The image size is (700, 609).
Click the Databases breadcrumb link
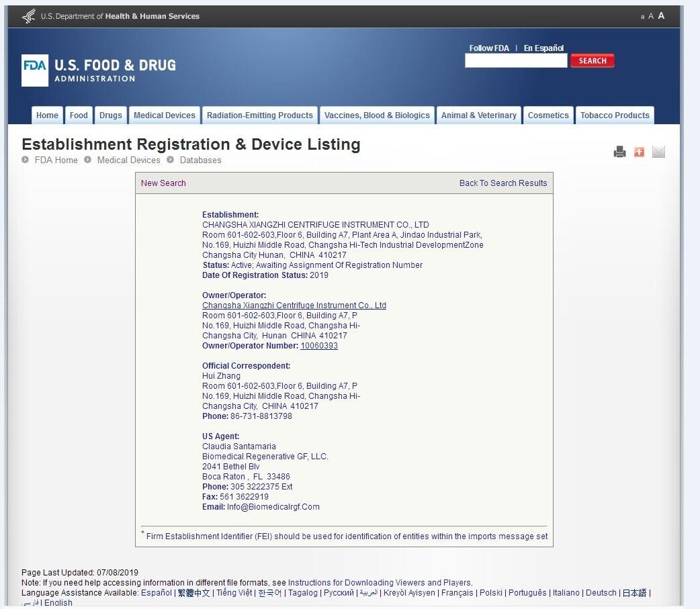click(x=200, y=160)
